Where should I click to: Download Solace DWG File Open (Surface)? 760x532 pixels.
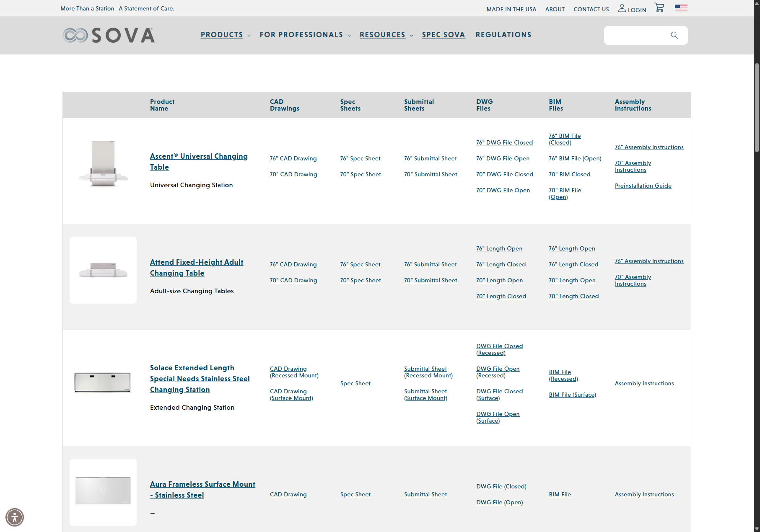(x=498, y=417)
